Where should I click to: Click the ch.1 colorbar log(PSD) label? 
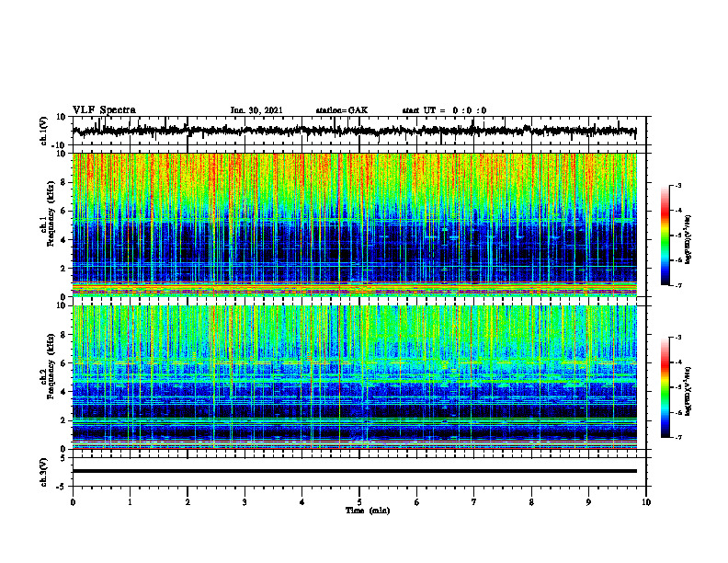click(x=688, y=239)
